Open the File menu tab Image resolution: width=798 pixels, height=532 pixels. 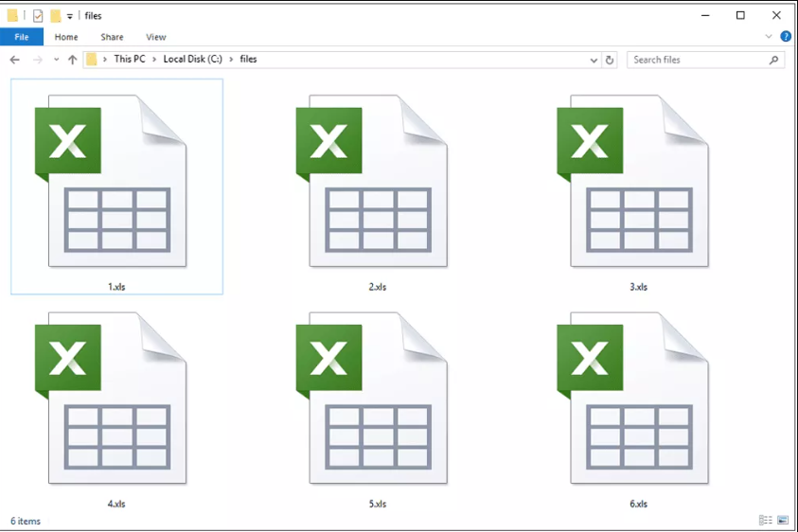pyautogui.click(x=22, y=37)
